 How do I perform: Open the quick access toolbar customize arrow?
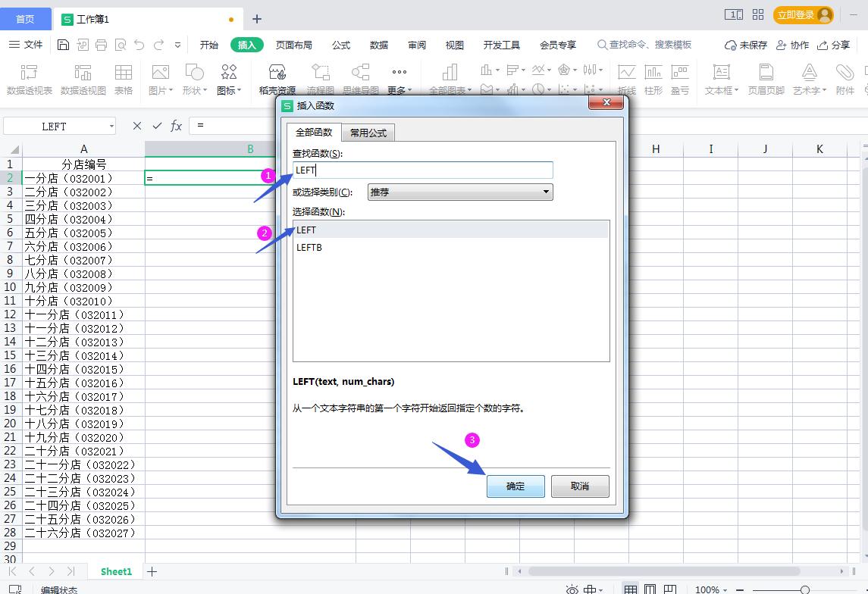177,45
